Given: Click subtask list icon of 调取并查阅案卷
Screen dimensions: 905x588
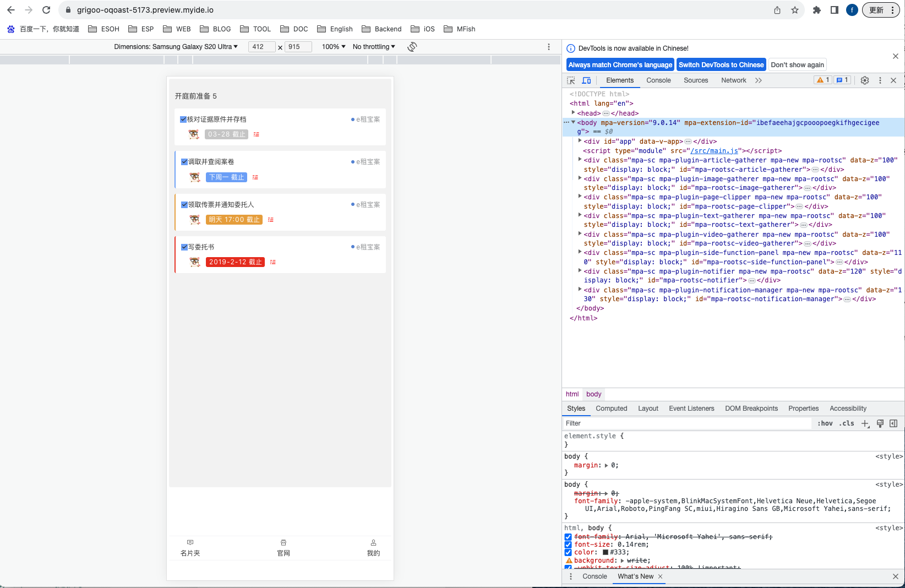Looking at the screenshot, I should (255, 177).
